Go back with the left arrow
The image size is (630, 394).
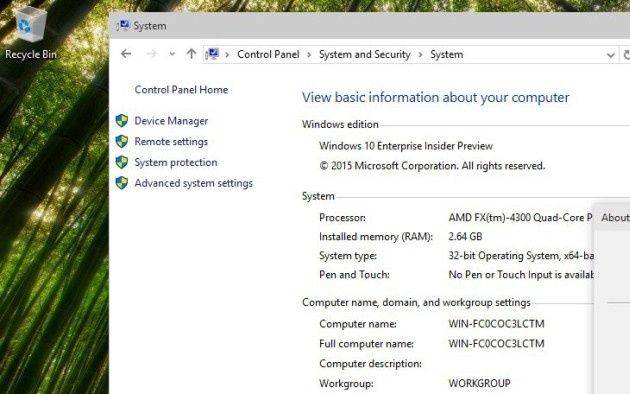[126, 54]
